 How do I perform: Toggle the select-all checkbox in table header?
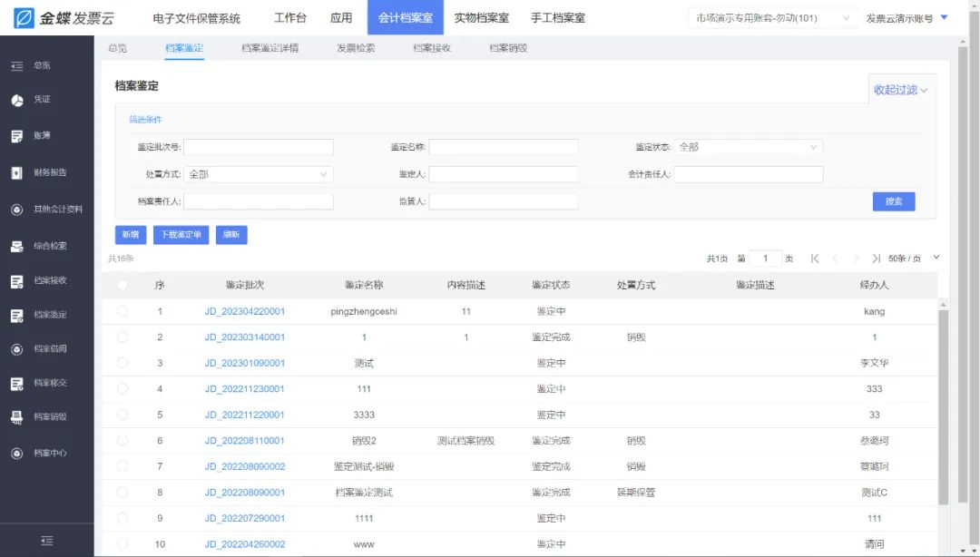point(122,285)
